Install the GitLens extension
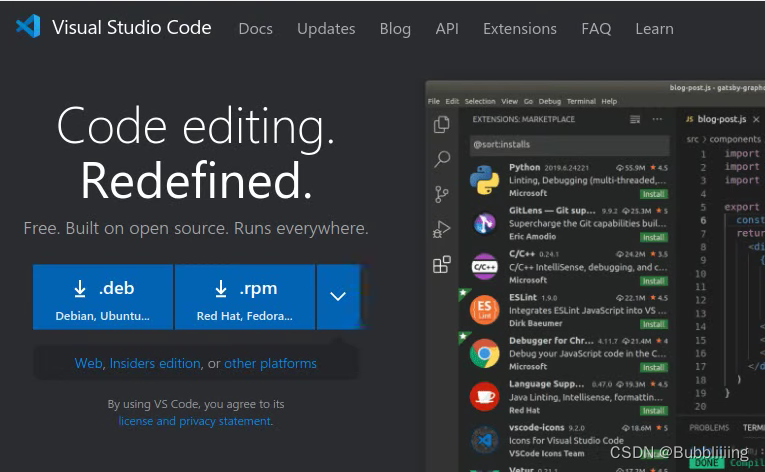The height and width of the screenshot is (472, 765). tap(653, 238)
